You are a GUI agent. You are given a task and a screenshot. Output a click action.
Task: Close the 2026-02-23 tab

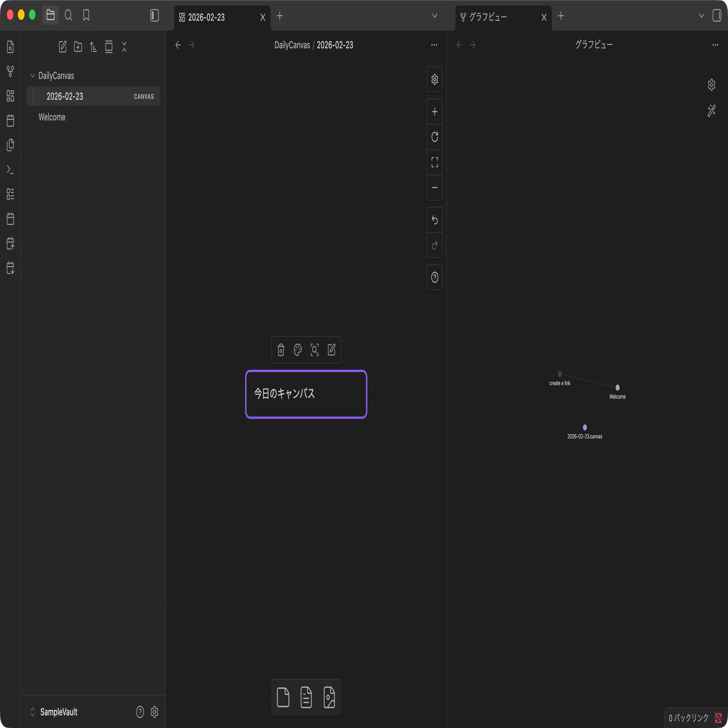pyautogui.click(x=263, y=17)
